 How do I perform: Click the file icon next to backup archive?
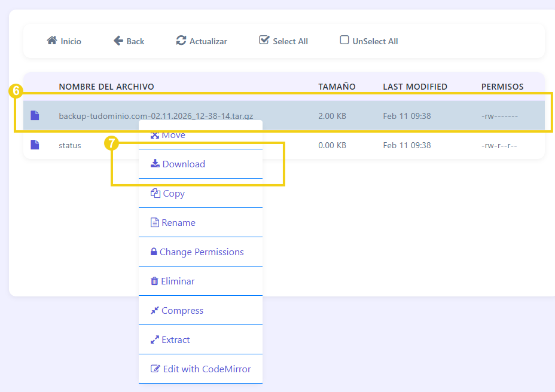pos(35,115)
